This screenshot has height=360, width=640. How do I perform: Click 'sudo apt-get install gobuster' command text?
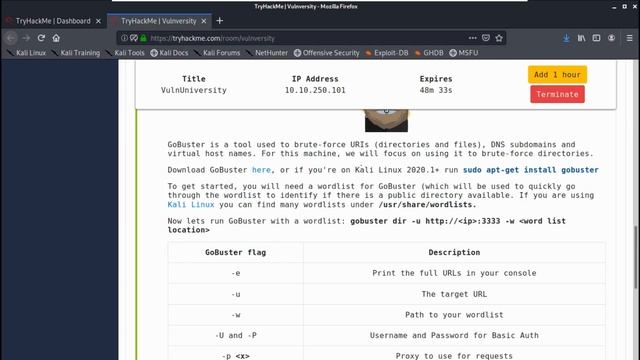pos(531,170)
